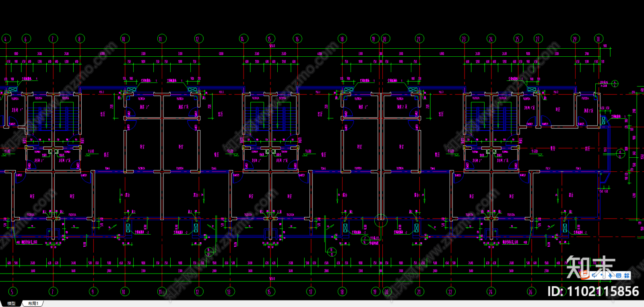
Task: Select axis bubble 4 in top row
Action: pyautogui.click(x=6, y=39)
